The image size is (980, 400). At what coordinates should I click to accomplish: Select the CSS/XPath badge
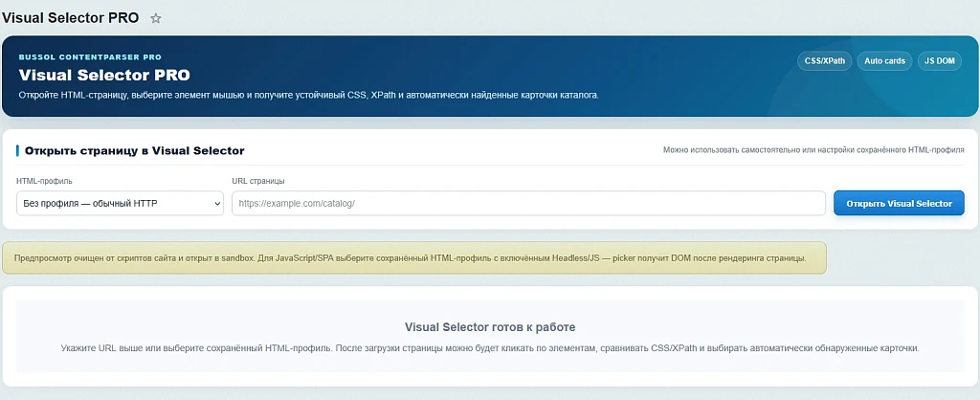[x=824, y=61]
